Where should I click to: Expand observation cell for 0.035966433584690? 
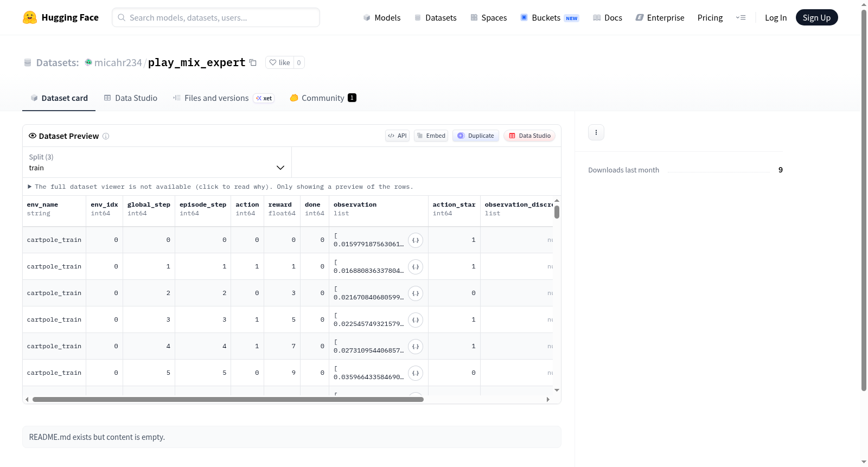[x=416, y=373]
